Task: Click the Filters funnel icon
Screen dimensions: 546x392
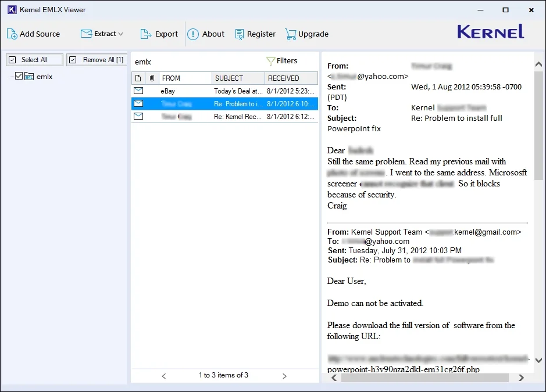Action: point(270,61)
